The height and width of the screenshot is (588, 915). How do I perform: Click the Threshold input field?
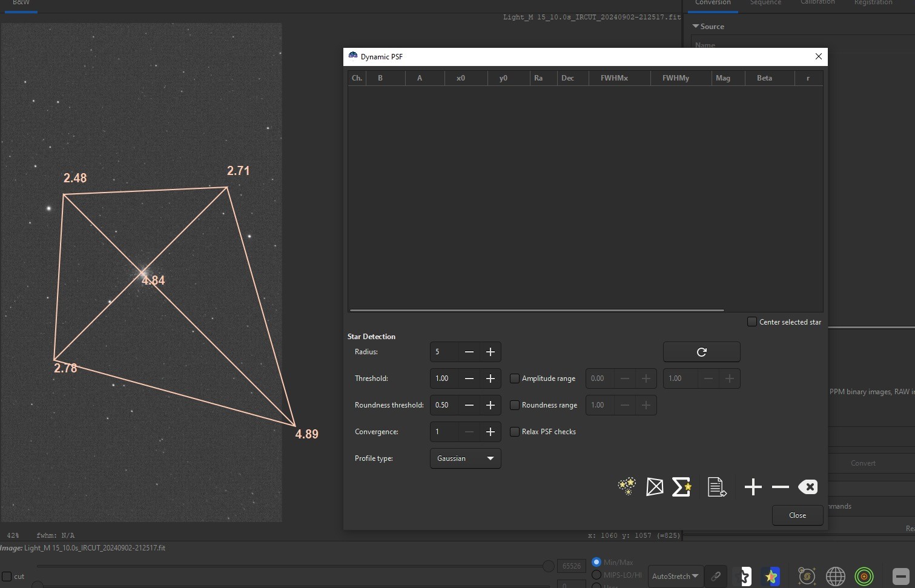[444, 378]
